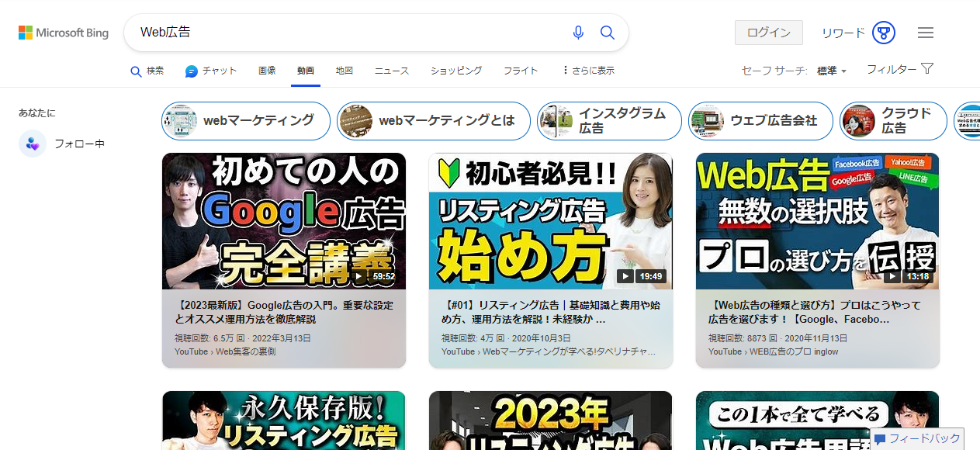Click play icon on 19:49 video
980x450 pixels.
click(x=626, y=276)
